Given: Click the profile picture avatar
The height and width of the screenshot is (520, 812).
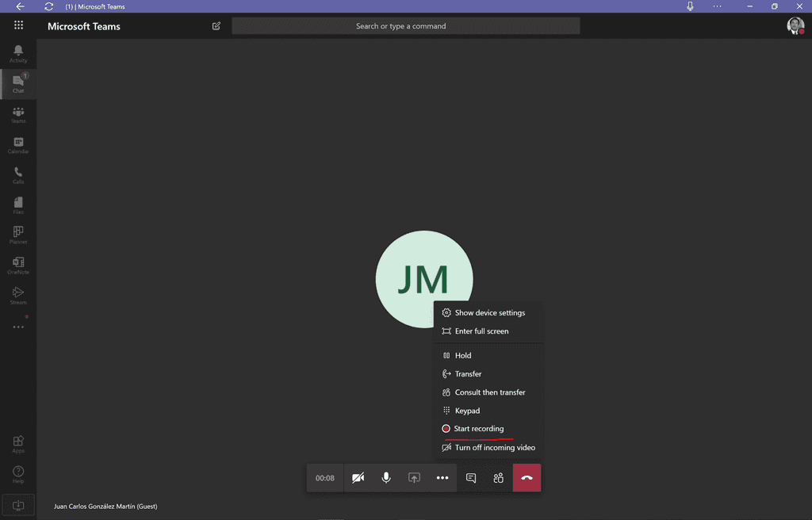Looking at the screenshot, I should click(795, 26).
